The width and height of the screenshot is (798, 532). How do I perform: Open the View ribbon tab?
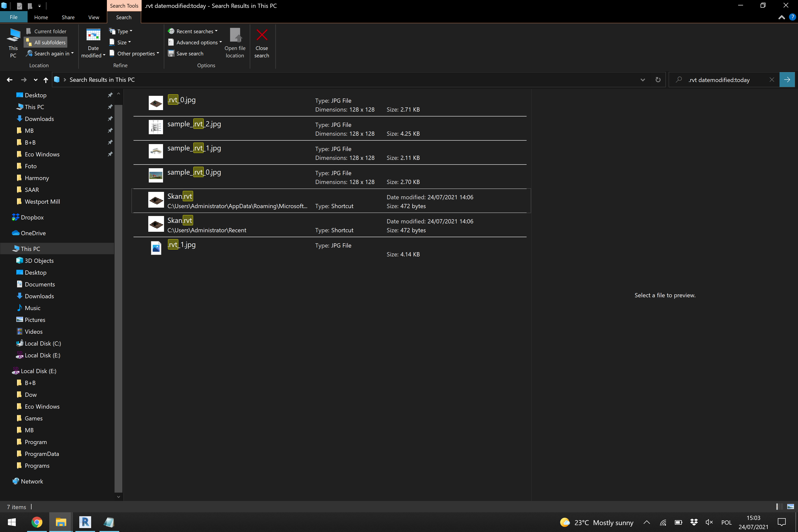[x=94, y=17]
